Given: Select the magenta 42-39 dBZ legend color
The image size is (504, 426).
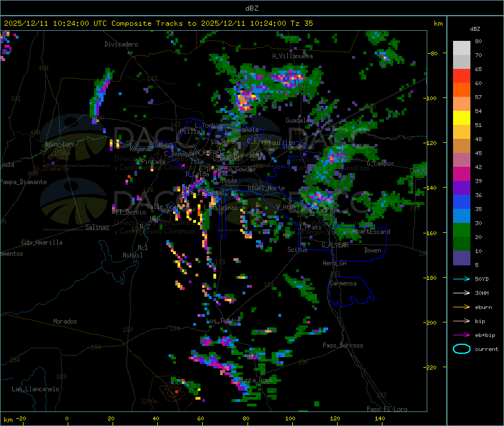Looking at the screenshot, I should (461, 174).
